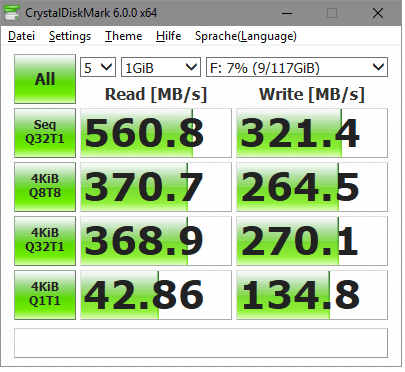Click the 4KiB Q8T8 write result 264.5
This screenshot has height=372, width=405.
point(312,187)
